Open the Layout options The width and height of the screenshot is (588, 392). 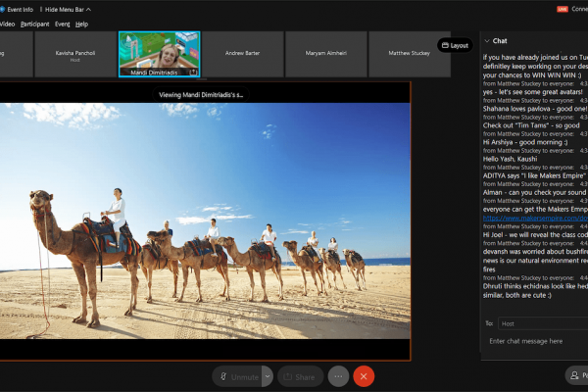[x=455, y=45]
